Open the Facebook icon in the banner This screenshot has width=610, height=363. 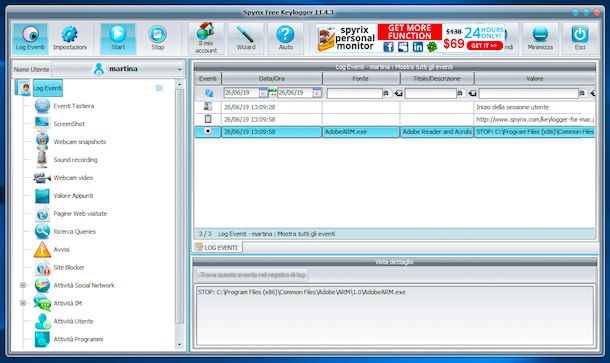click(x=388, y=47)
